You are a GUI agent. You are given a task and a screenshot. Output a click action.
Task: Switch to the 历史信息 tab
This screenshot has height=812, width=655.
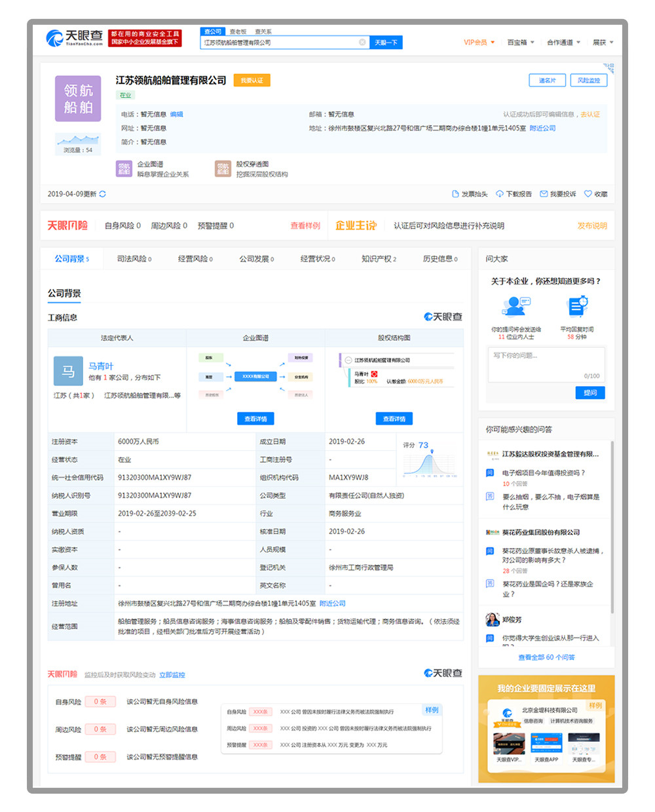(x=440, y=259)
